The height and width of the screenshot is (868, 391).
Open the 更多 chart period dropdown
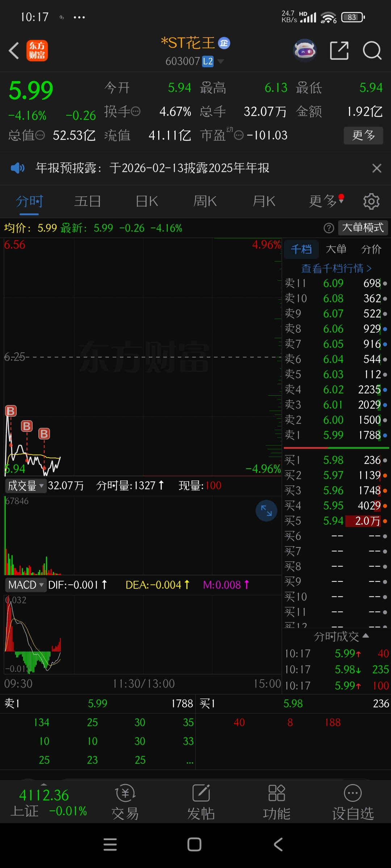(x=326, y=201)
